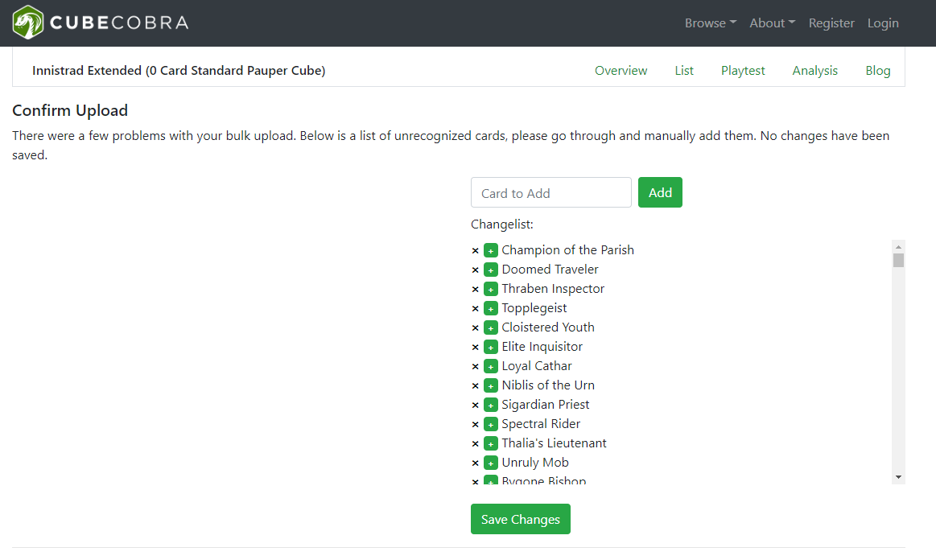Viewport: 936px width, 560px height.
Task: Remove Doomed Traveler using its X
Action: point(475,270)
